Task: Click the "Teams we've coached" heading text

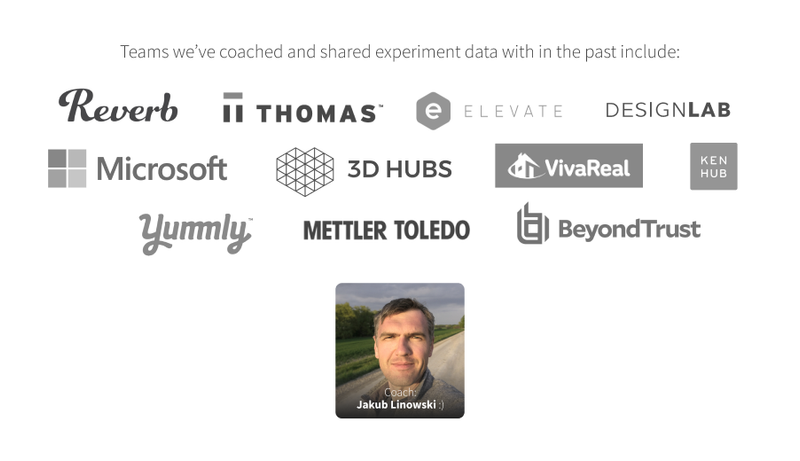Action: [x=399, y=51]
